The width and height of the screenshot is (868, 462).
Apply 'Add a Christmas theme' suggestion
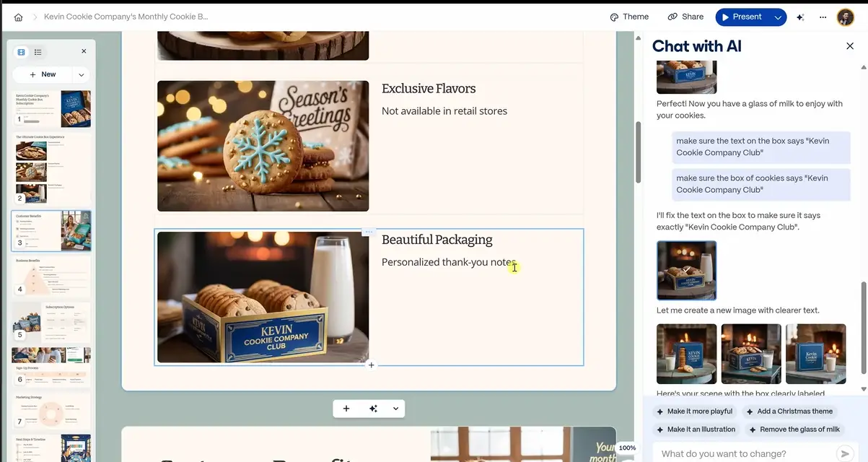tap(789, 411)
